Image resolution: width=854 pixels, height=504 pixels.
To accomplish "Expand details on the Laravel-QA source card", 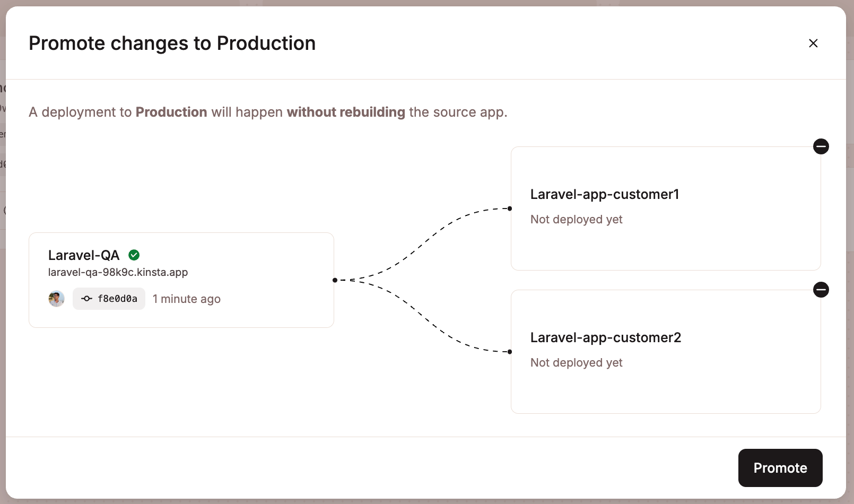I will coord(181,280).
